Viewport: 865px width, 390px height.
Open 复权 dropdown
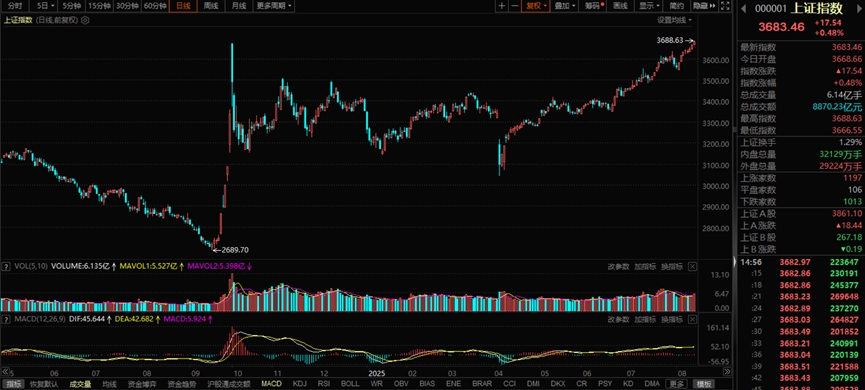[x=536, y=6]
